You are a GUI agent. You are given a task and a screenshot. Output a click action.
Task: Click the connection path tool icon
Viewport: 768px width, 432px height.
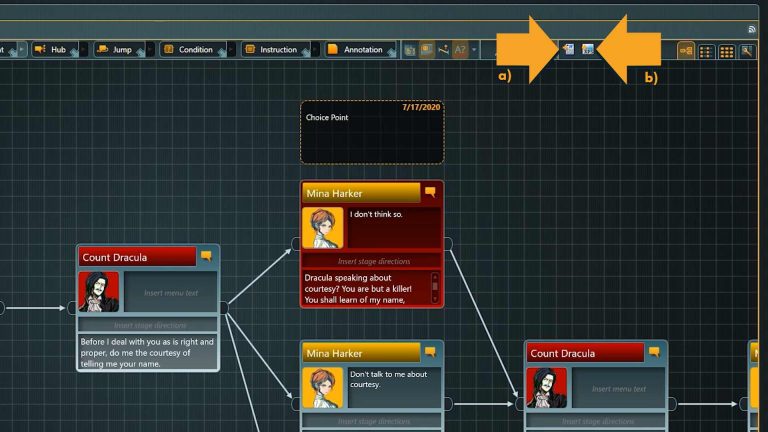443,49
